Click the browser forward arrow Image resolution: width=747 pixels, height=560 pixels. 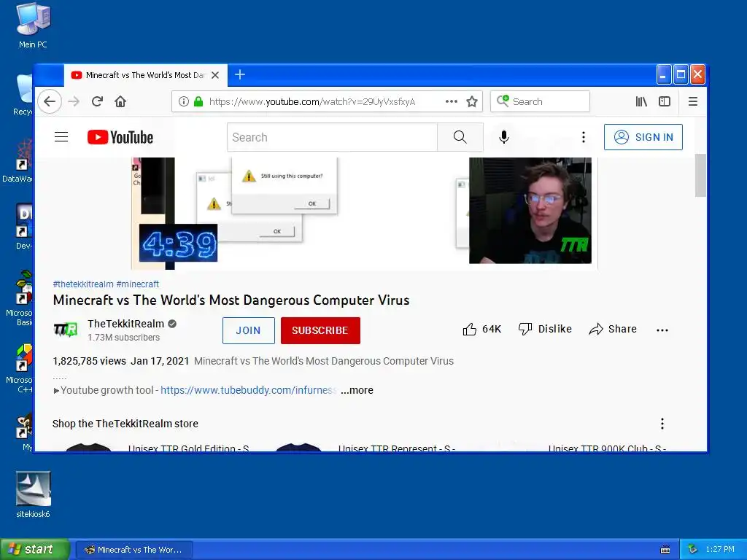pyautogui.click(x=74, y=101)
